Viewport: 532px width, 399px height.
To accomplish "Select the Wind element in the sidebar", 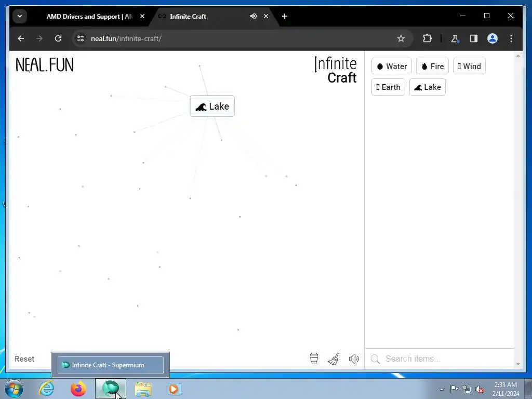I will 469,66.
